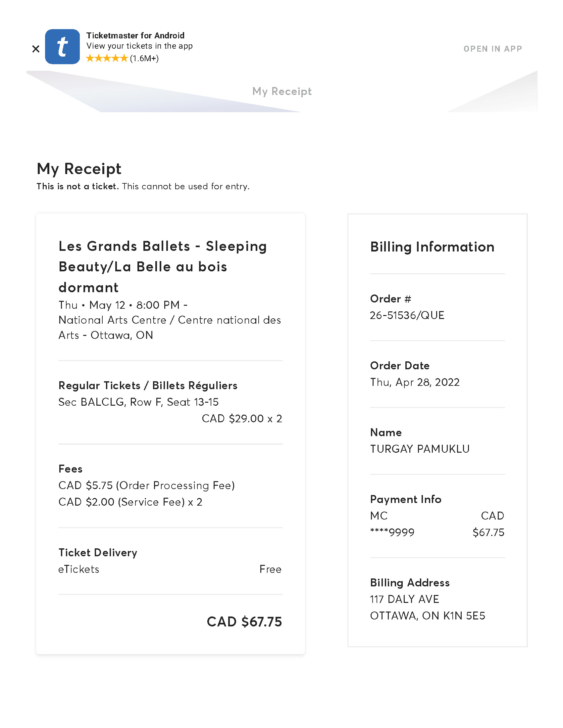Select the order number 26-51536/QUE
Image resolution: width=563 pixels, height=728 pixels.
[x=407, y=315]
